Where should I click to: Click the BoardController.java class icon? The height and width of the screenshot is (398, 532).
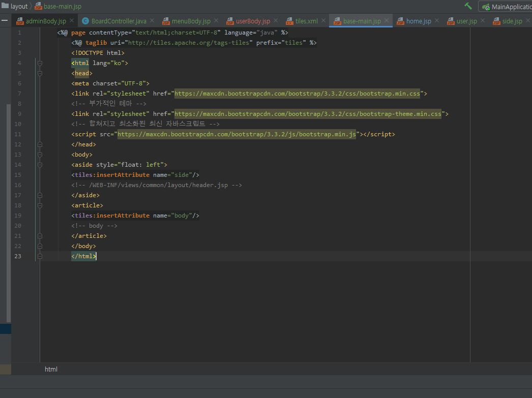[85, 21]
